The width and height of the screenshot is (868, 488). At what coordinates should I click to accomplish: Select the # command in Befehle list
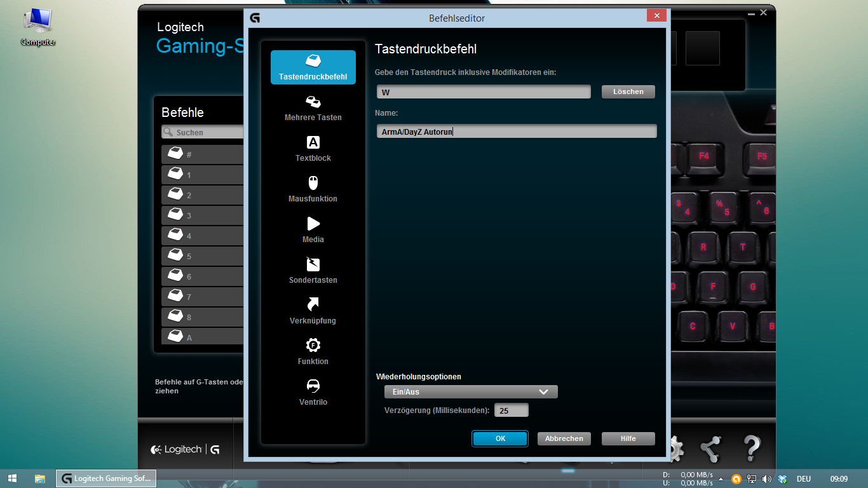point(203,154)
